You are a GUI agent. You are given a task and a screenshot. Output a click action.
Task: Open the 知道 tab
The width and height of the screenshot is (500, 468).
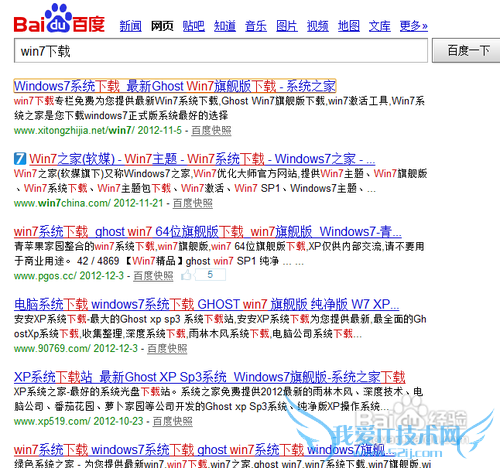pyautogui.click(x=225, y=26)
